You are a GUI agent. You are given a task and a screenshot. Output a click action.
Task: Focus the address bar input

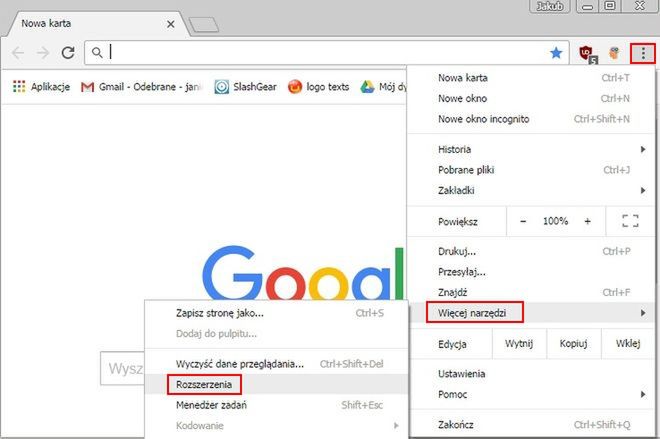point(326,53)
